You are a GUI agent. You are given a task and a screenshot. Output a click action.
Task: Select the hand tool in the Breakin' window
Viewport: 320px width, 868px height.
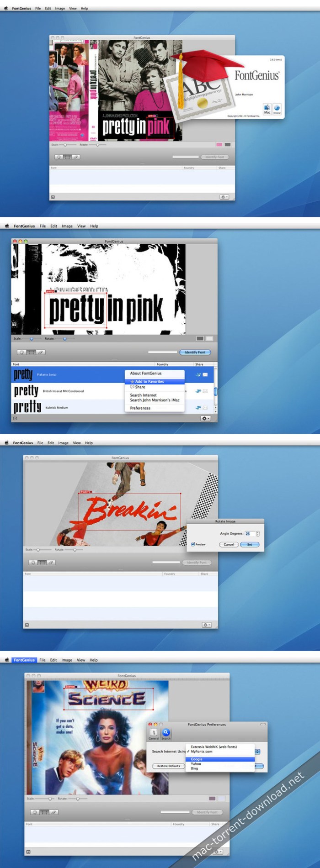click(x=33, y=562)
